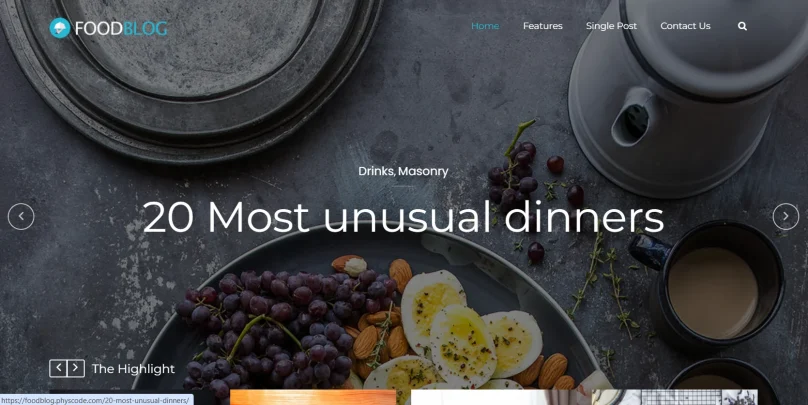Click The Highlight next arrow box
Viewport: 808px width, 405px height.
76,368
